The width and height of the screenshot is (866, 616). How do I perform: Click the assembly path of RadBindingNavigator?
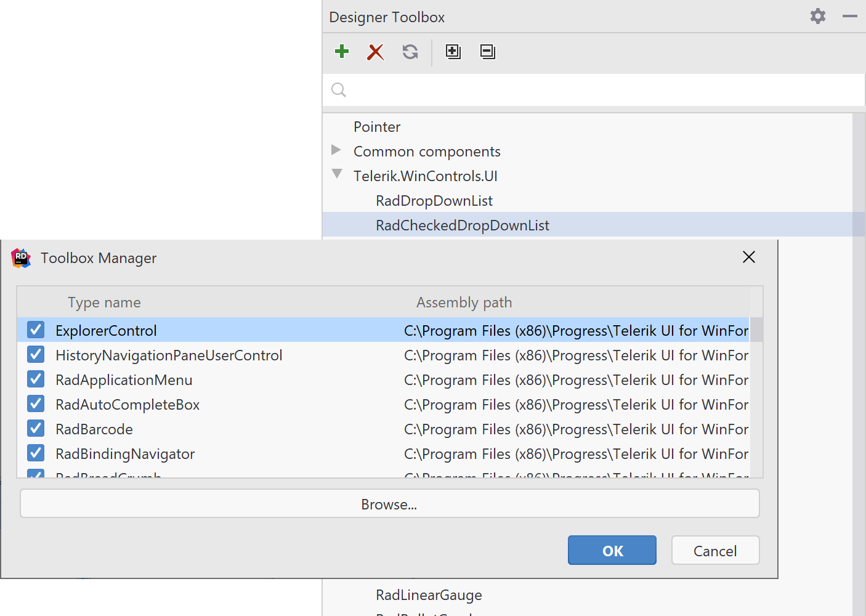[x=576, y=454]
